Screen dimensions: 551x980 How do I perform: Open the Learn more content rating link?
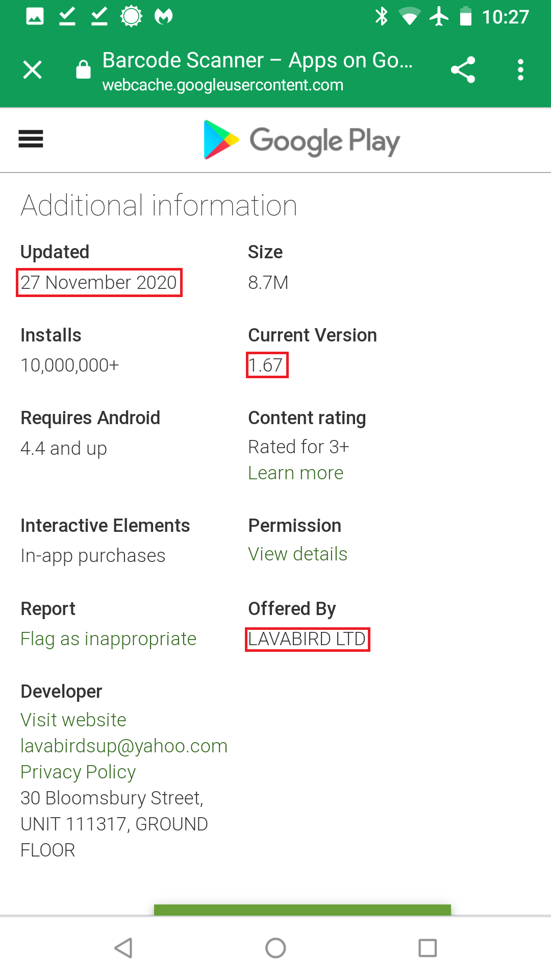coord(295,473)
